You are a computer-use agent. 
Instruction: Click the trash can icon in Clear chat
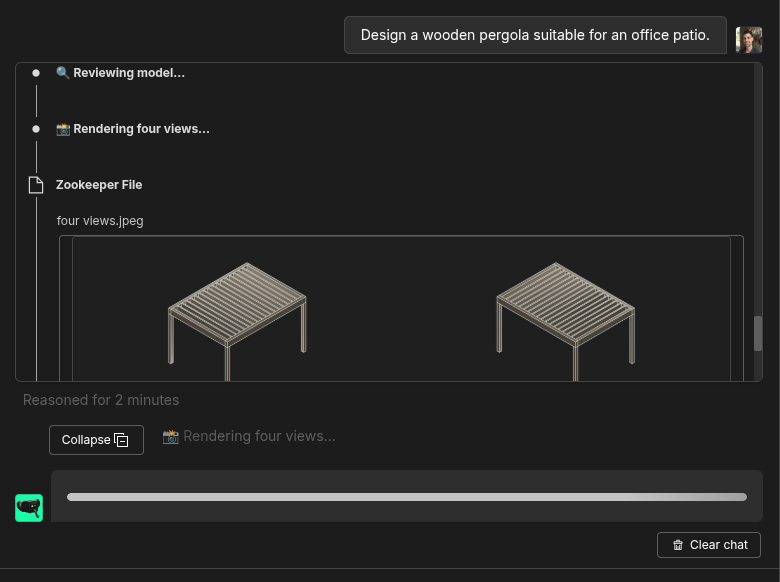click(678, 545)
